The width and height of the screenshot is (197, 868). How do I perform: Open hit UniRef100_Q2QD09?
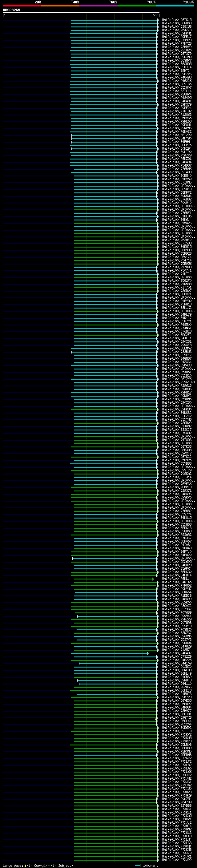pyautogui.click(x=177, y=423)
